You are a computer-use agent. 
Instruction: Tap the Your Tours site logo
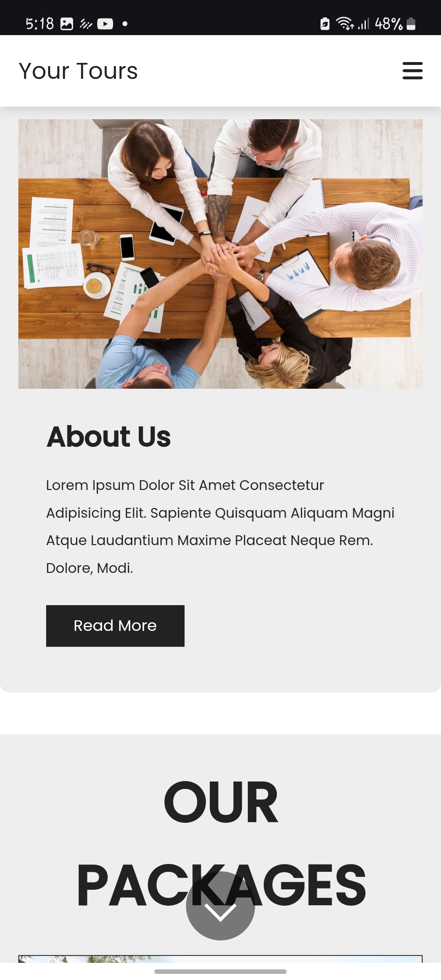[x=78, y=71]
